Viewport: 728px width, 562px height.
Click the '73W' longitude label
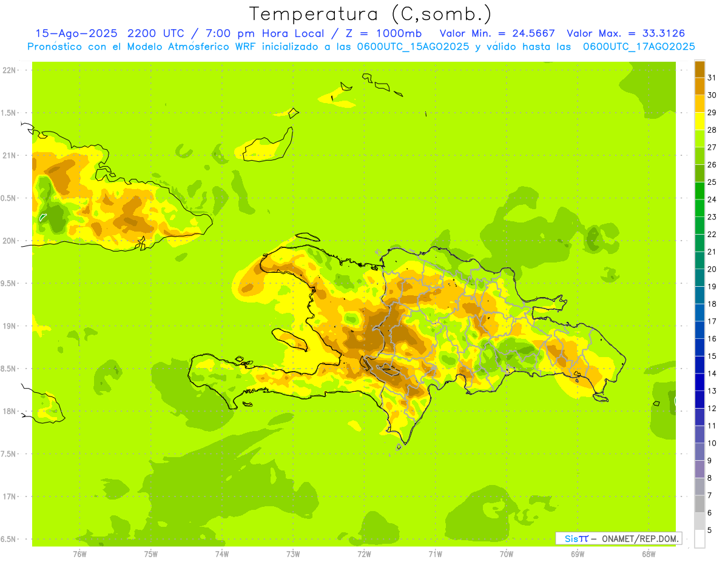pyautogui.click(x=293, y=554)
